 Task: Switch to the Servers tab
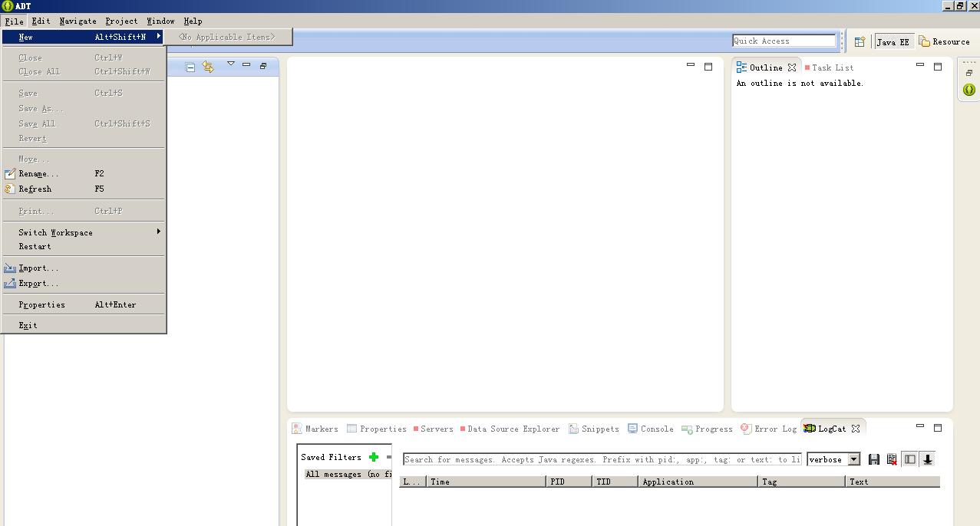coord(434,429)
